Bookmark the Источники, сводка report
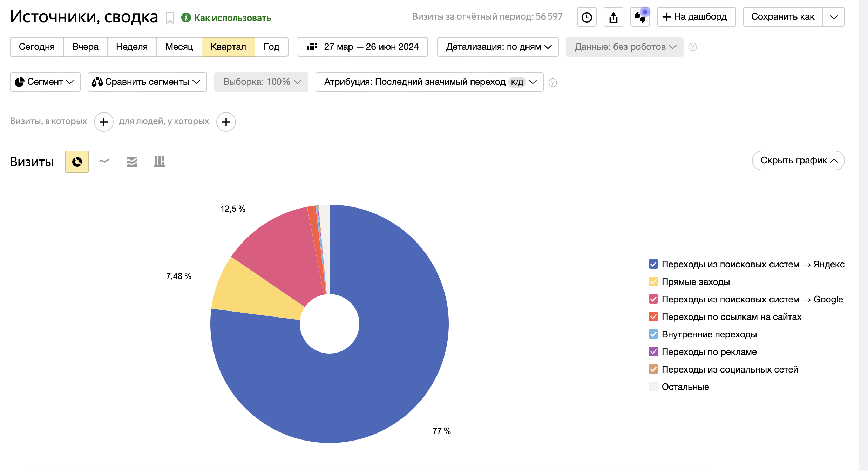Image resolution: width=868 pixels, height=471 pixels. pyautogui.click(x=170, y=18)
